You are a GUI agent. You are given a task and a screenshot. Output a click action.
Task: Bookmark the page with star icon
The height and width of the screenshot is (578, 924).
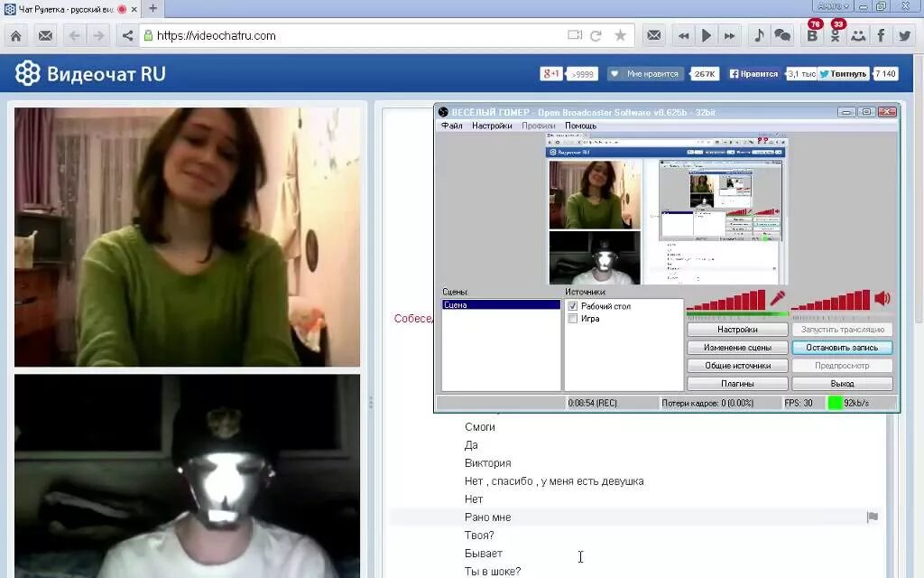pos(621,35)
